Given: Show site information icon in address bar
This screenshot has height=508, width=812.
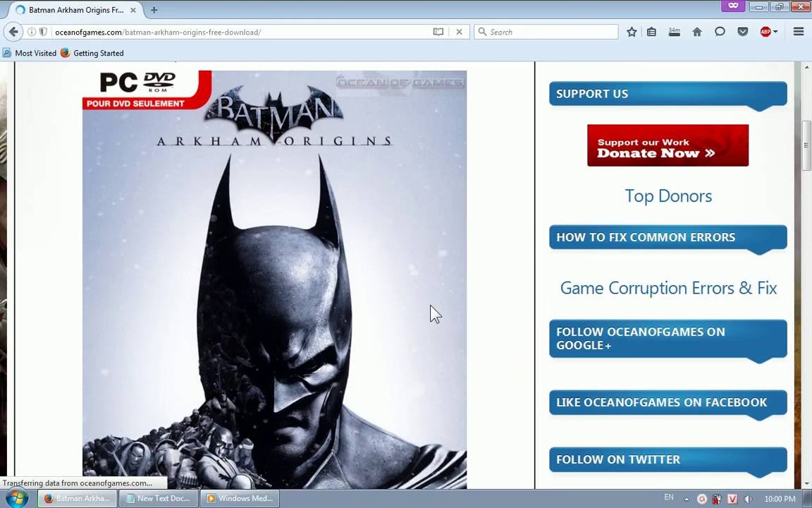Looking at the screenshot, I should pyautogui.click(x=32, y=32).
